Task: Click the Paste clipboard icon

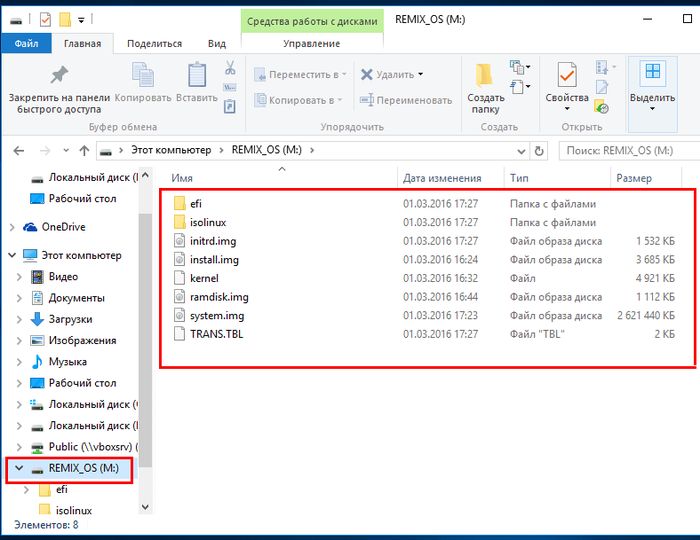Action: pyautogui.click(x=196, y=76)
